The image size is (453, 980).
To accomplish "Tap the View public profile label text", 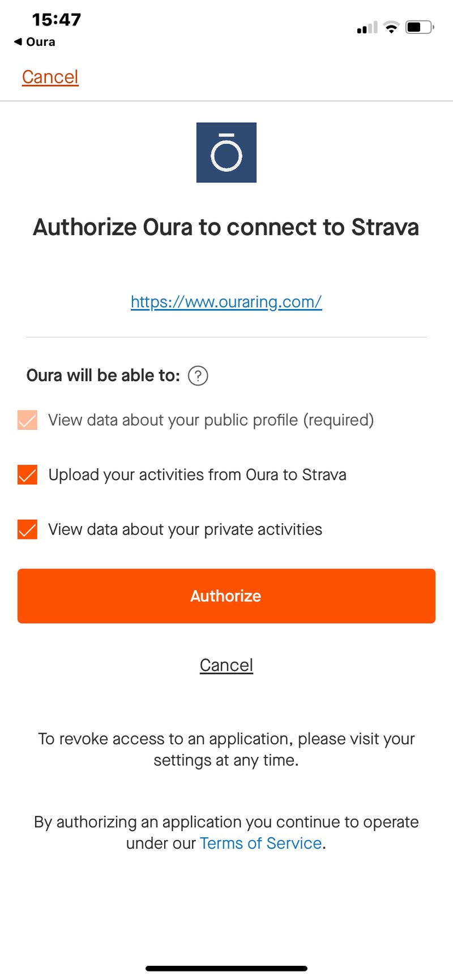I will (x=211, y=420).
